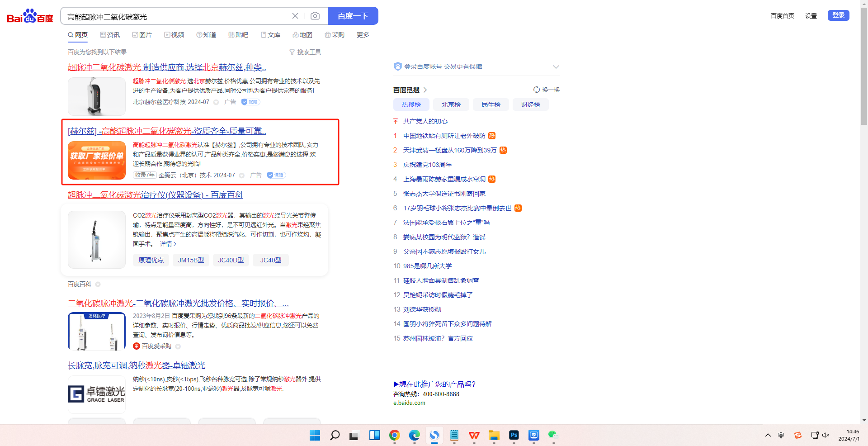Open the 百度百科 laser therapy result link
This screenshot has height=446, width=868.
click(155, 195)
